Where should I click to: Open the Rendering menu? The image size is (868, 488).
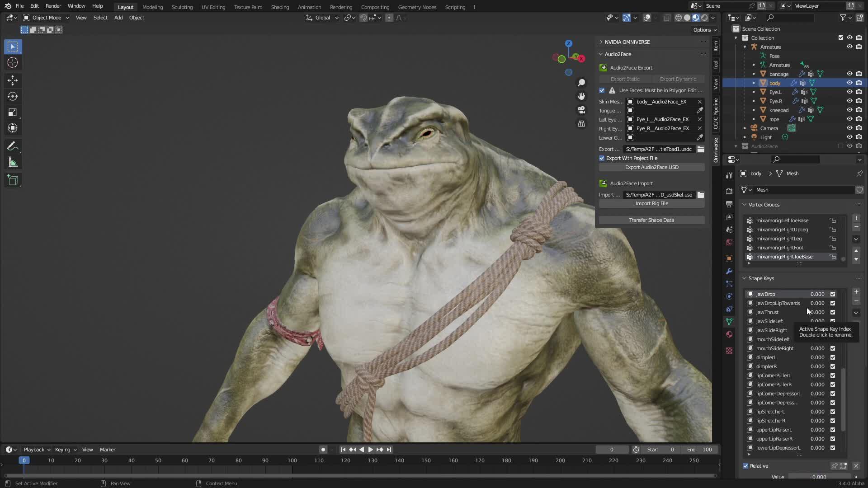click(x=341, y=7)
